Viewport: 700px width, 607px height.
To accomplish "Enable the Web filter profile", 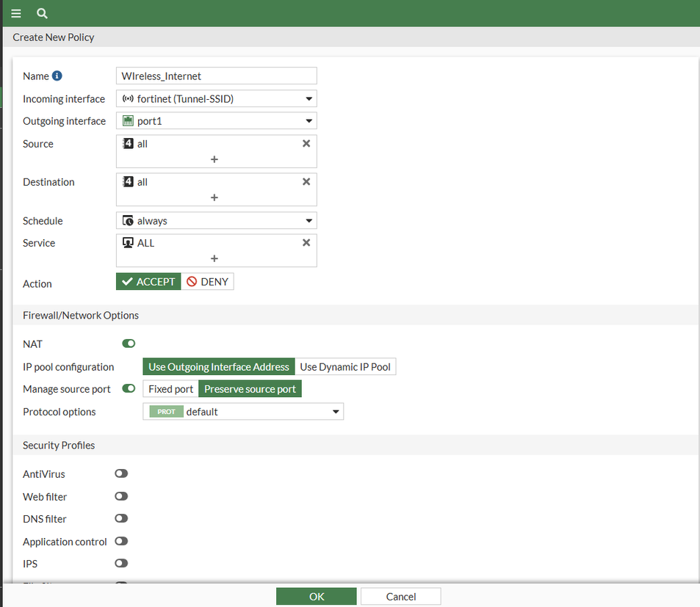I will pyautogui.click(x=121, y=496).
